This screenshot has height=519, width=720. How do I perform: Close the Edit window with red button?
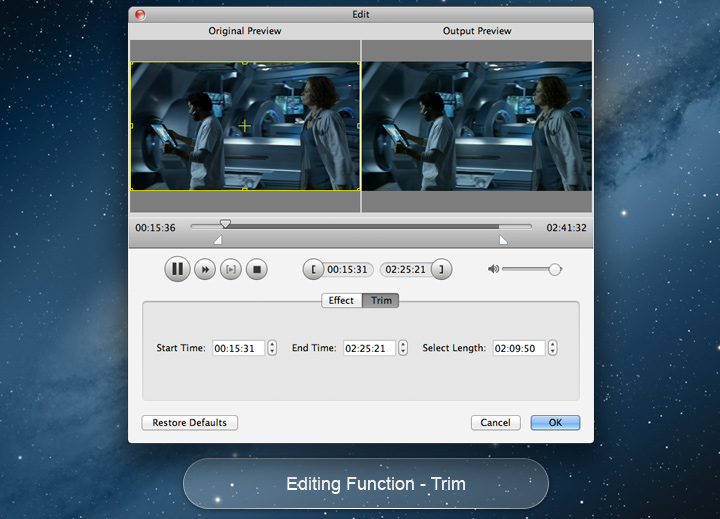pyautogui.click(x=141, y=15)
